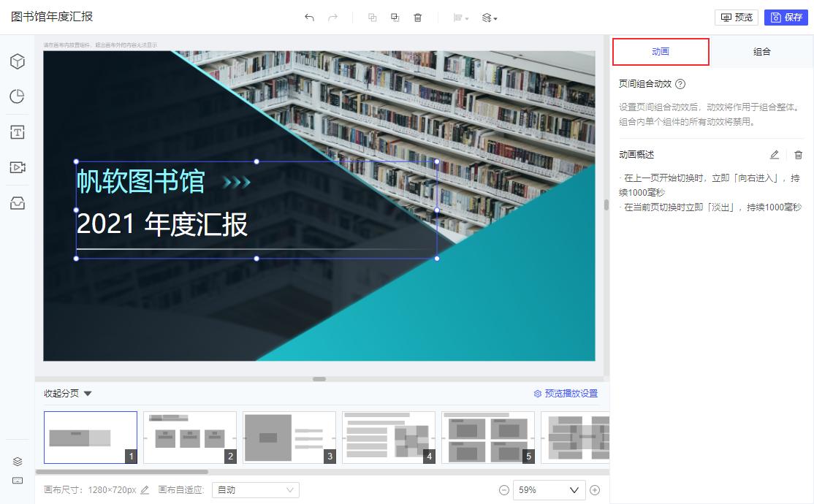The height and width of the screenshot is (504, 814).
Task: Open the layers panel icon at bottom left
Action: pos(18,462)
